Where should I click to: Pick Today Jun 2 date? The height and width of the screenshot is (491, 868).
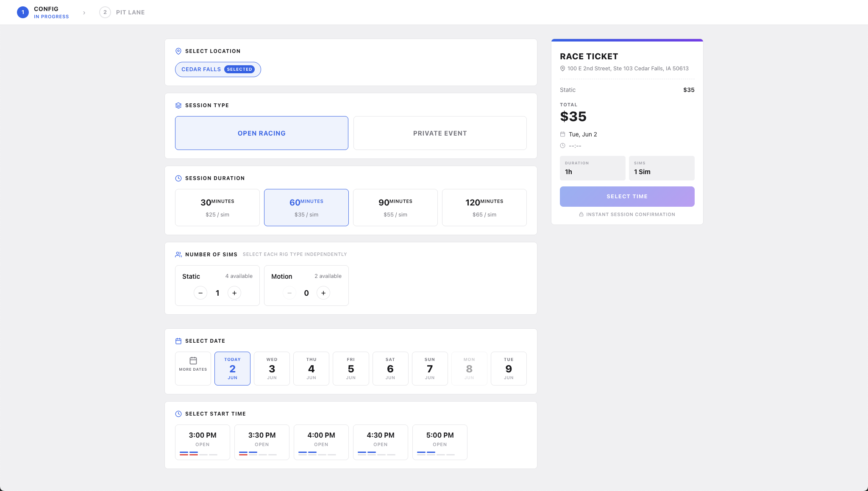232,369
